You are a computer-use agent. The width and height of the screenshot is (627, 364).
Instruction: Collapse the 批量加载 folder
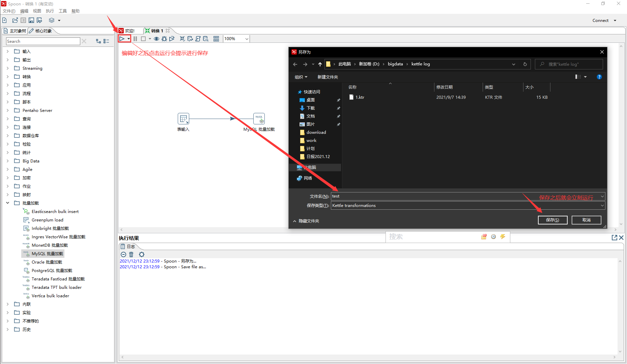(x=8, y=203)
